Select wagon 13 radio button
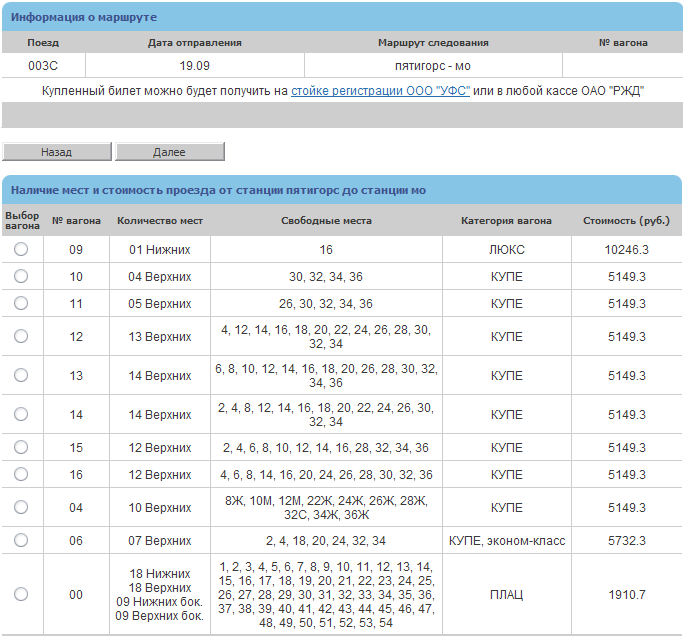683x636 pixels. (x=21, y=375)
